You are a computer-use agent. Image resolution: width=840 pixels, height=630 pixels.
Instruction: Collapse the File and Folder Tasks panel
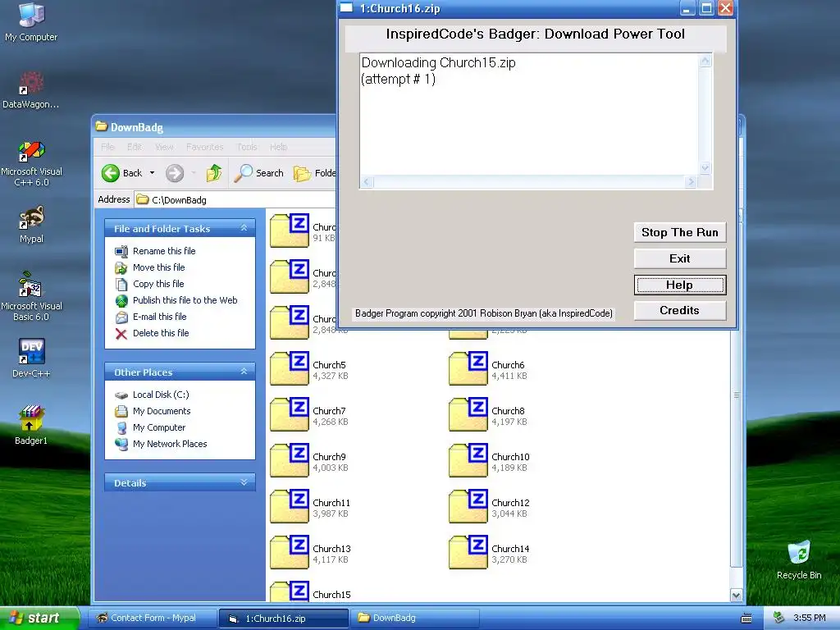(x=244, y=228)
